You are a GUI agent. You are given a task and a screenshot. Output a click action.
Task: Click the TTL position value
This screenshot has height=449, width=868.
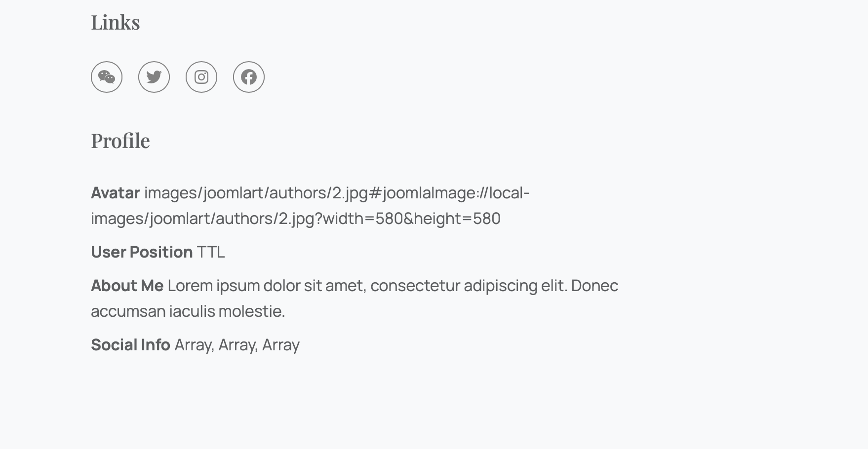[x=211, y=252]
